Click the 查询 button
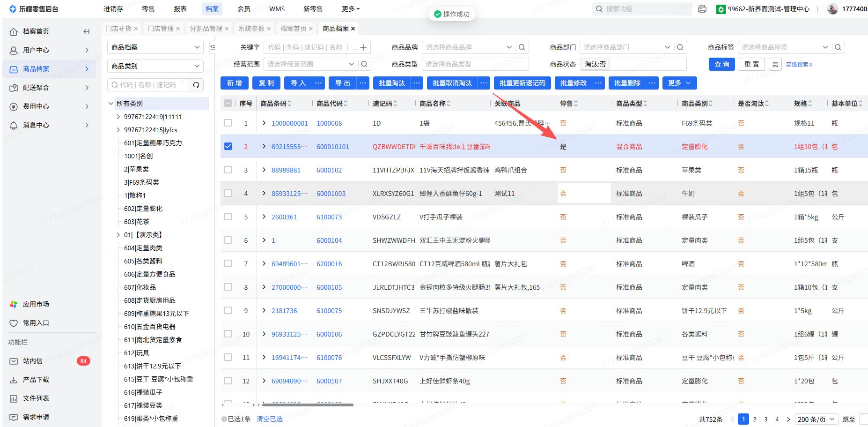This screenshot has height=427, width=868. 721,64
